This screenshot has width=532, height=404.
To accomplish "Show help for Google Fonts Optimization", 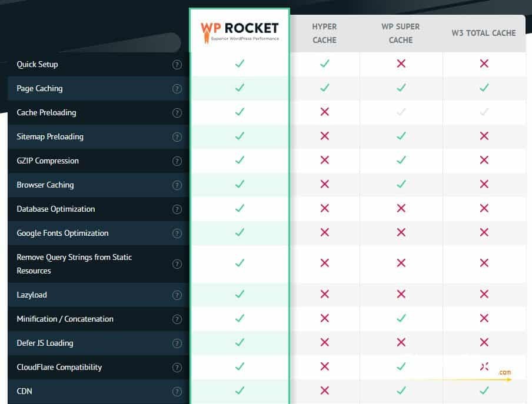I will coord(177,233).
